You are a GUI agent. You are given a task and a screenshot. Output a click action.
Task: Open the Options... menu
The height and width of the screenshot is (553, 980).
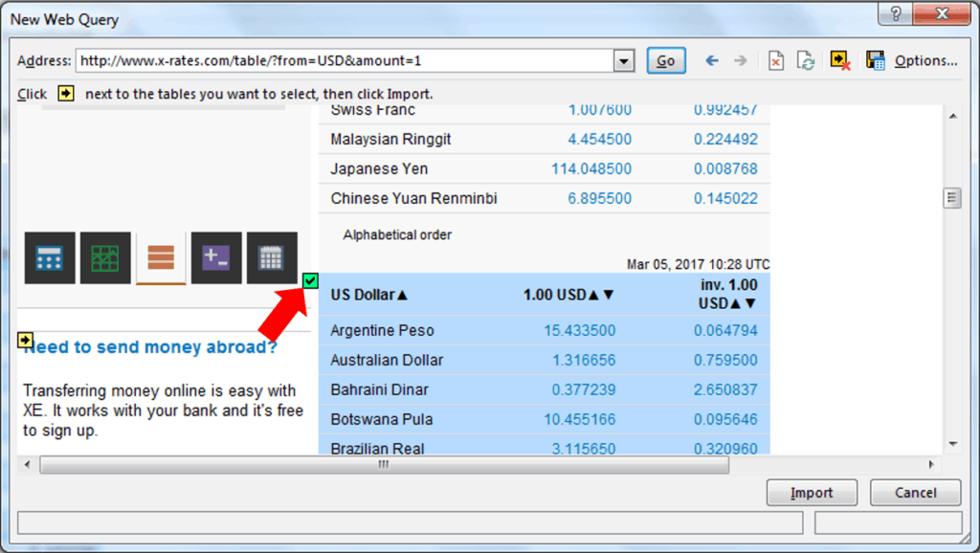click(925, 60)
